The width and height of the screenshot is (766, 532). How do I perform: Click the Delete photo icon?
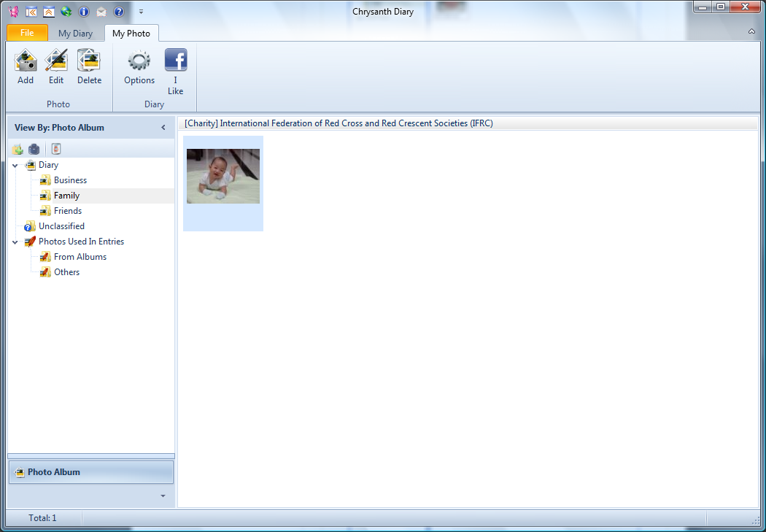[x=89, y=61]
